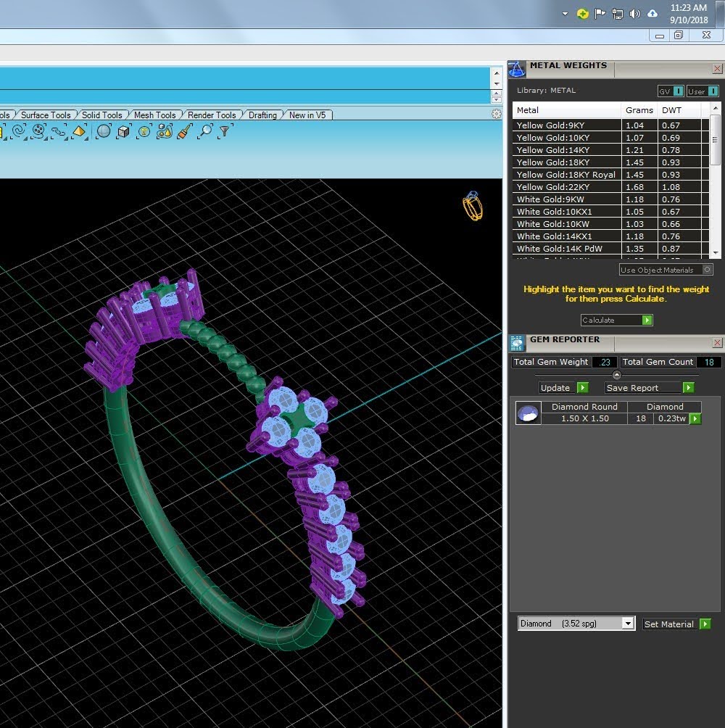
Task: Select the Yellow Gold:22KY row
Action: point(610,187)
